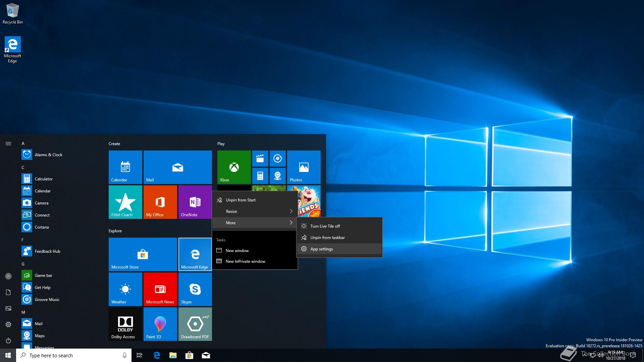Open the Weather tile

(x=125, y=289)
